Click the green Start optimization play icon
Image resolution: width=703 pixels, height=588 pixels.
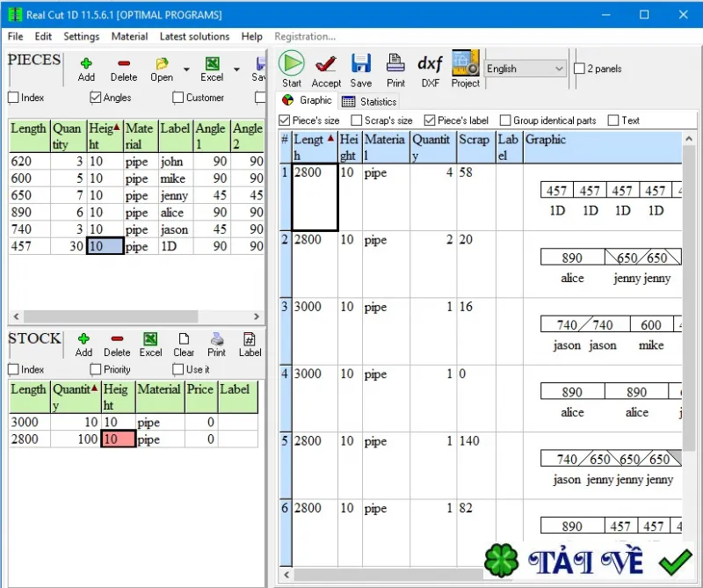point(292,63)
